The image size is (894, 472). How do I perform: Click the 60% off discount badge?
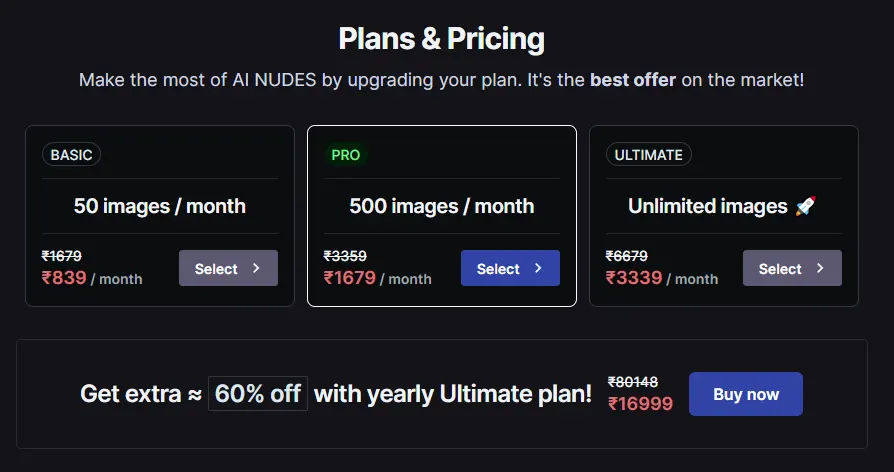[257, 394]
